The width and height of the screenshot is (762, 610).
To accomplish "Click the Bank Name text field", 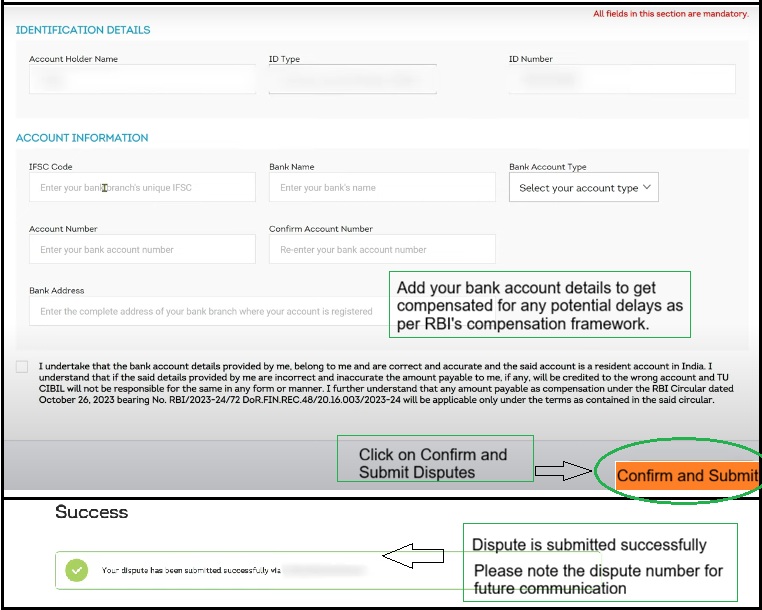I will click(x=382, y=187).
